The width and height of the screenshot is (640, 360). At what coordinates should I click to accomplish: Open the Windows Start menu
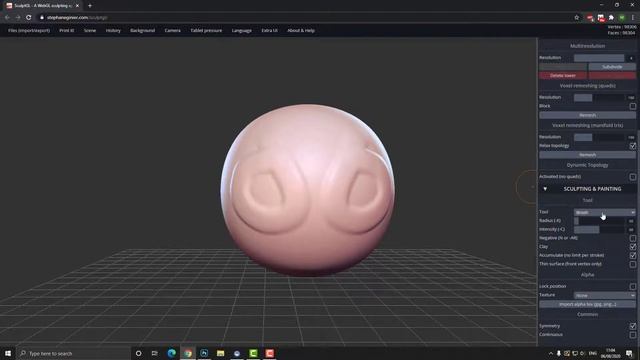8,353
